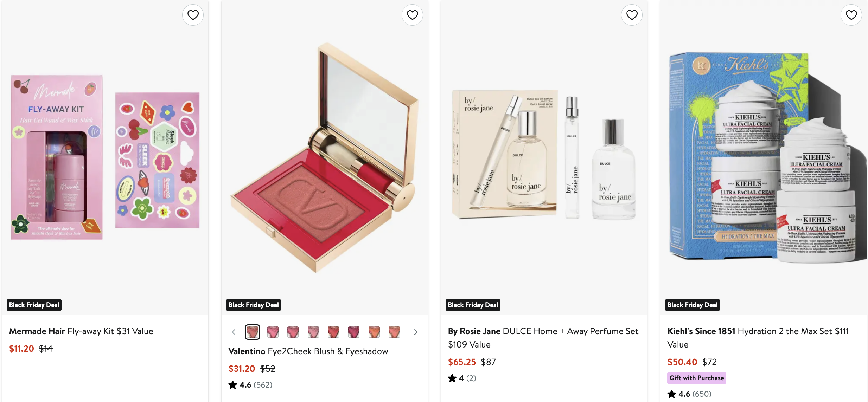
Task: Choose the eighth Valentino blush swatch
Action: 394,332
